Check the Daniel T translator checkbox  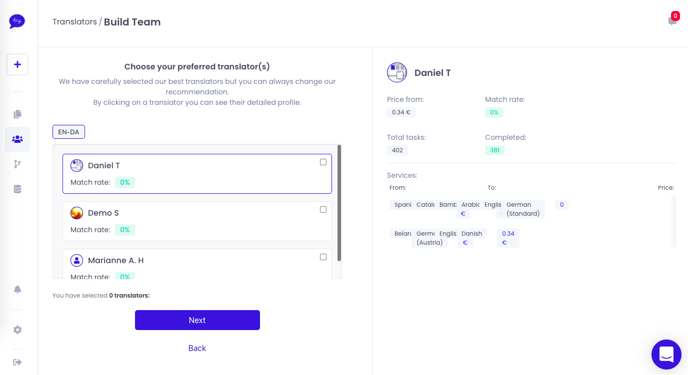323,162
